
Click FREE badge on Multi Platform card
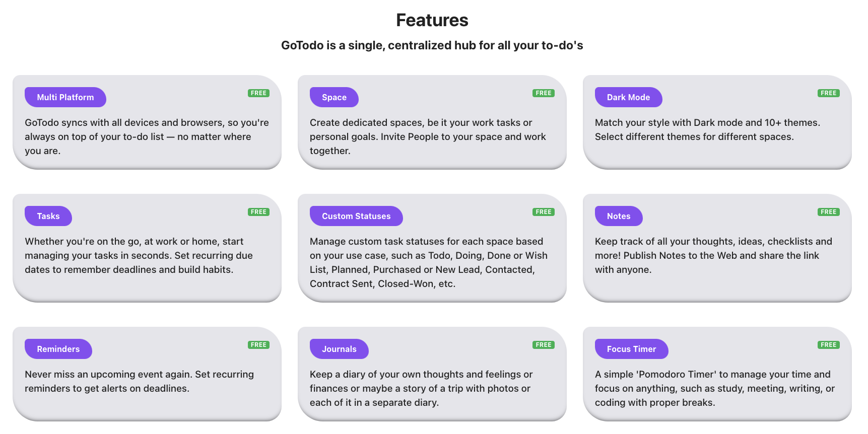coord(258,93)
